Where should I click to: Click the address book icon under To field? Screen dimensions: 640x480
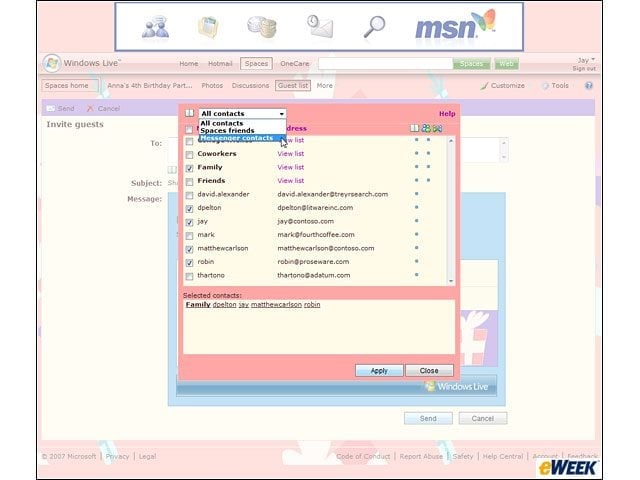coord(172,170)
